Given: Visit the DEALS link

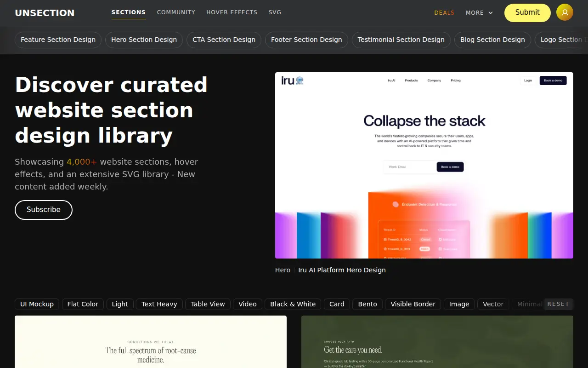Looking at the screenshot, I should coord(444,13).
